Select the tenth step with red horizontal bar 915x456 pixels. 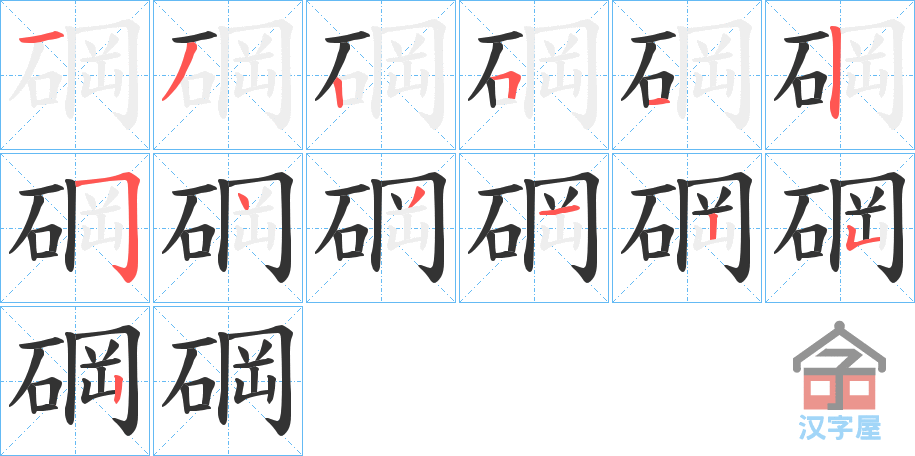click(x=534, y=228)
